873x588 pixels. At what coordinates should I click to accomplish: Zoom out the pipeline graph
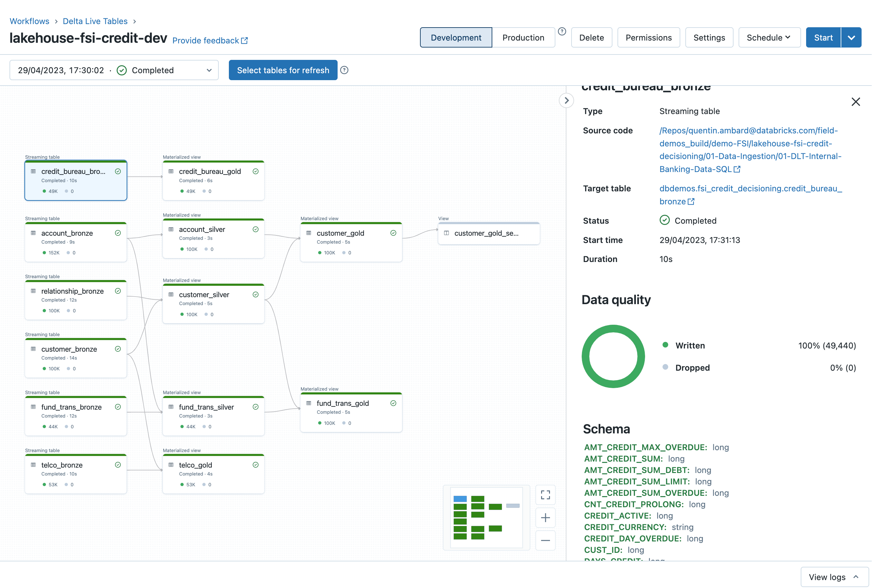[545, 540]
